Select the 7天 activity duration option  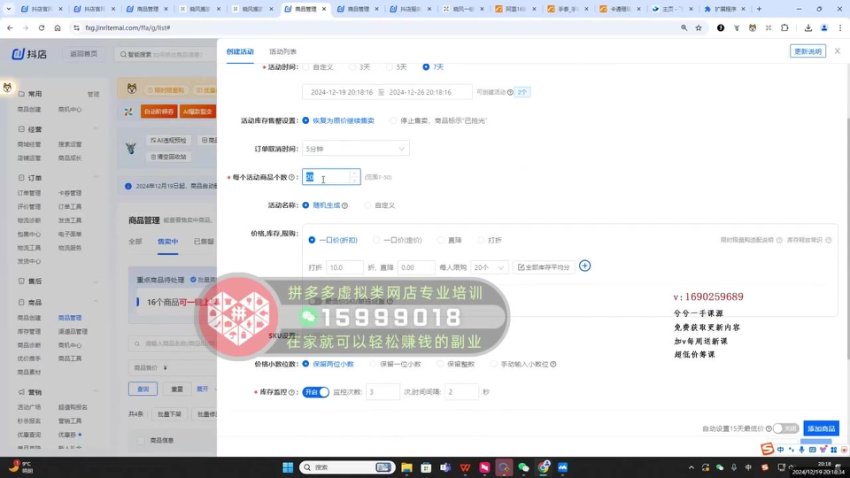point(427,67)
